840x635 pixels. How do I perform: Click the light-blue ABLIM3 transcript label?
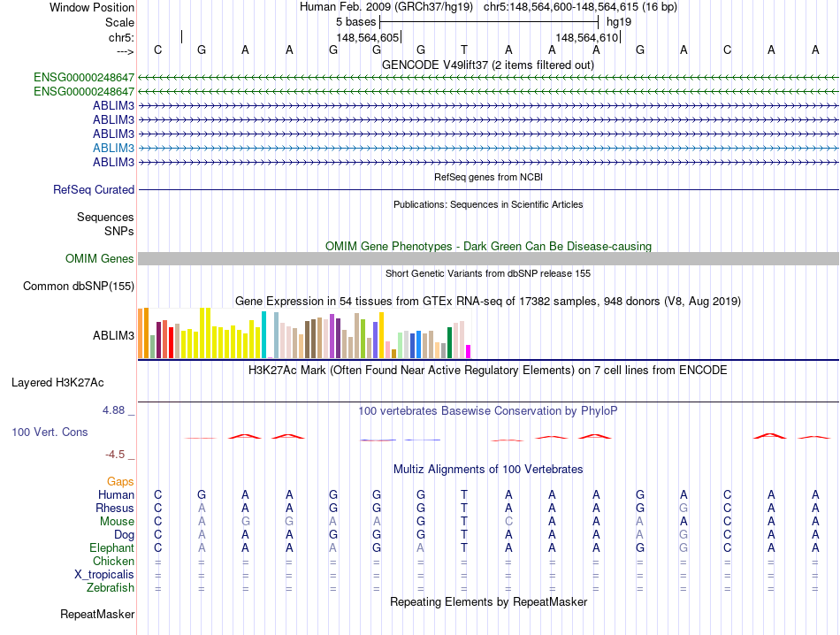coord(113,148)
